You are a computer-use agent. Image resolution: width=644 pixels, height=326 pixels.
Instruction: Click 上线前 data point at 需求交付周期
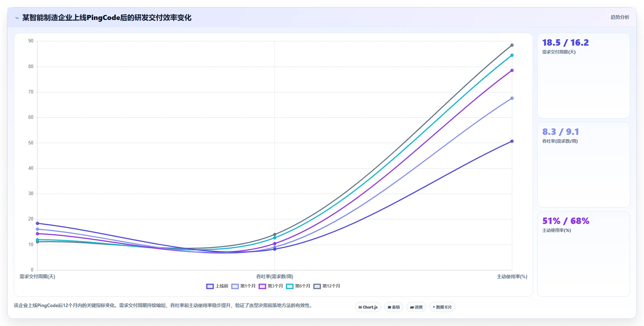coord(37,223)
